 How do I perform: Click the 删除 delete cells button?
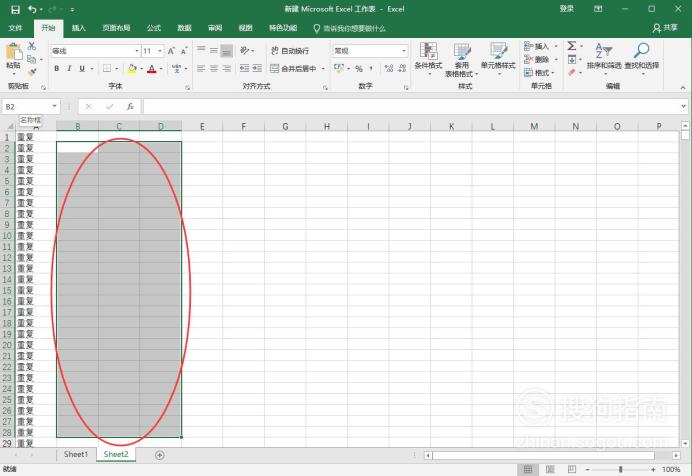click(x=537, y=59)
